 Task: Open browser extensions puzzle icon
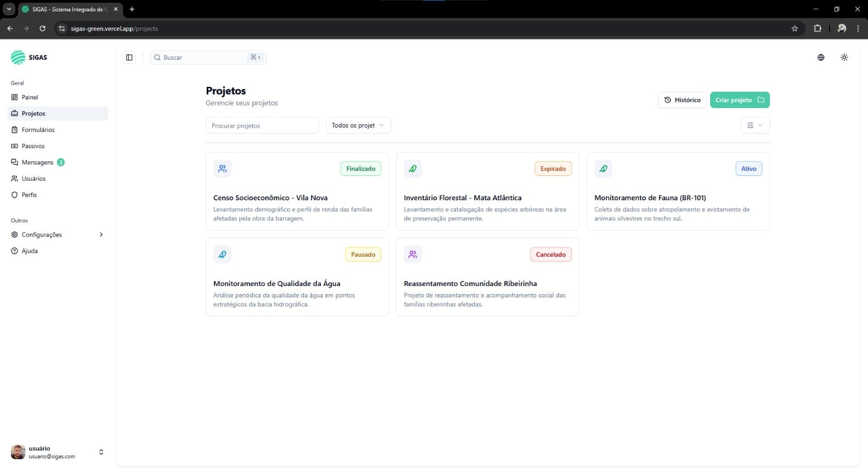818,29
